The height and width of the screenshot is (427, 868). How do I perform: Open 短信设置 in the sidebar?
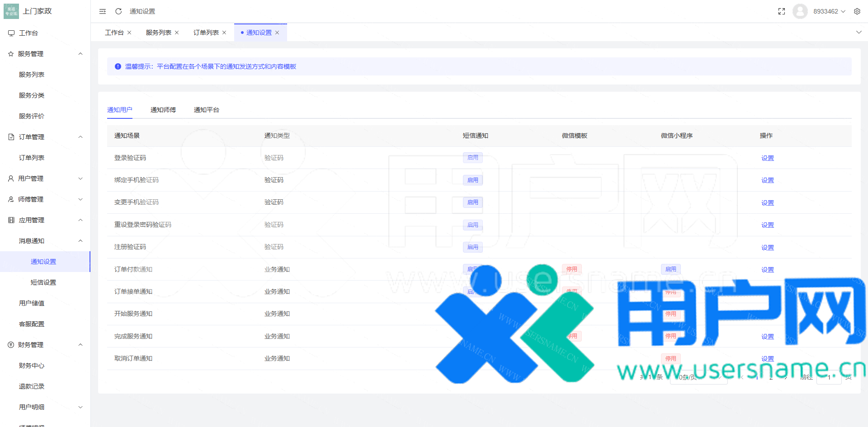pyautogui.click(x=43, y=282)
